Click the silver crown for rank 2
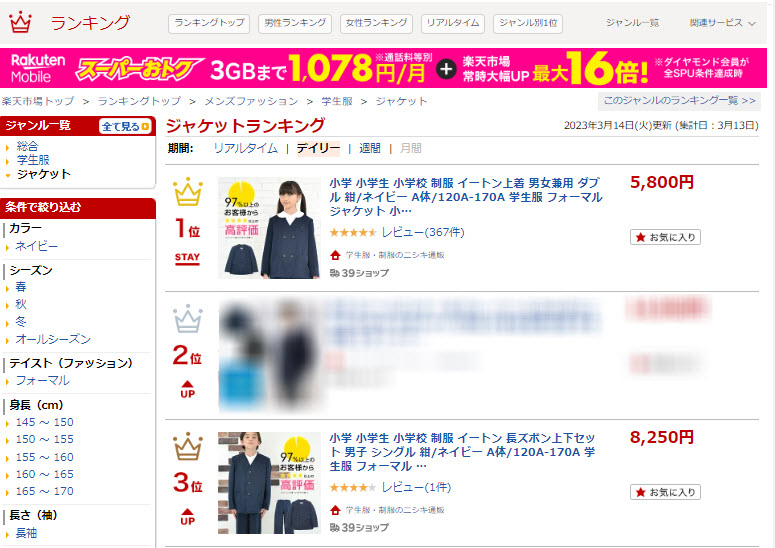Image resolution: width=775 pixels, height=548 pixels. click(x=188, y=319)
